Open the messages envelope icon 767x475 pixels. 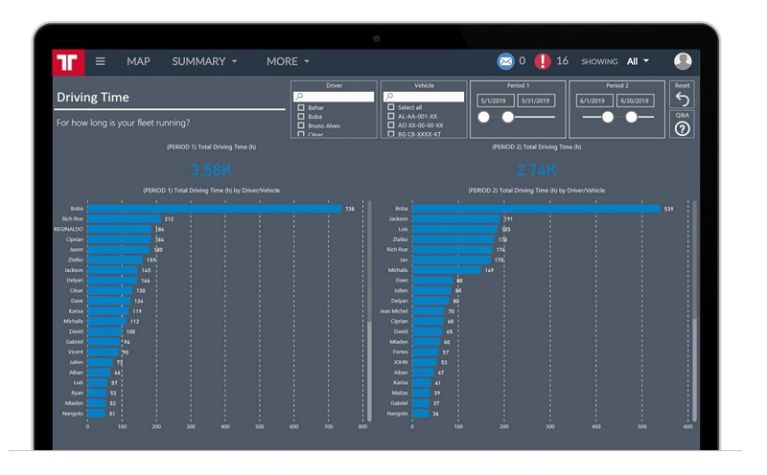506,61
